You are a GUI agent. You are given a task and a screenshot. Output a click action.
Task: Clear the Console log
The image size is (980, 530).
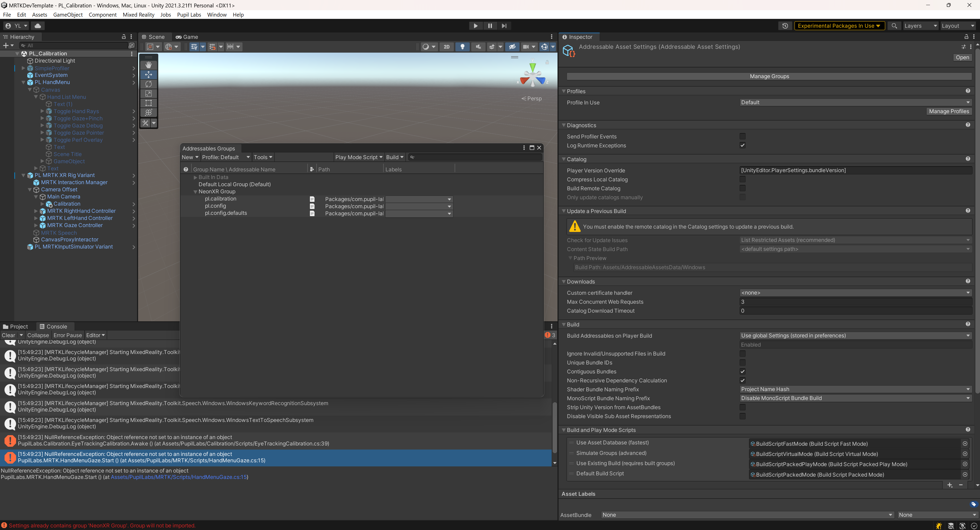[8, 335]
